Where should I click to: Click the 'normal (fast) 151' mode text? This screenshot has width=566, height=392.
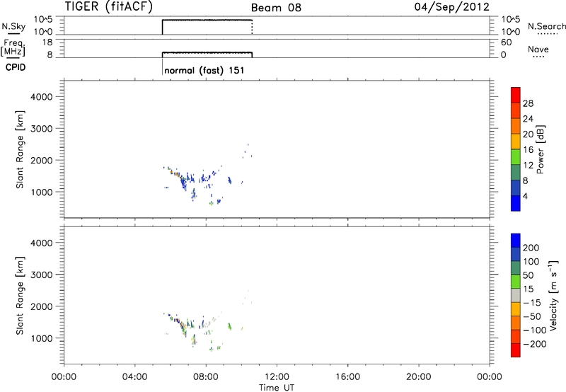(x=204, y=70)
